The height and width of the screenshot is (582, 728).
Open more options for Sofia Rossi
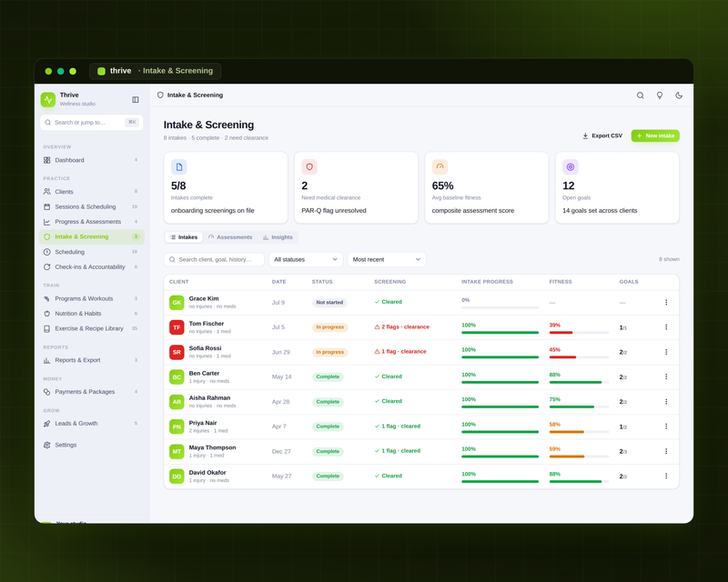pyautogui.click(x=666, y=352)
